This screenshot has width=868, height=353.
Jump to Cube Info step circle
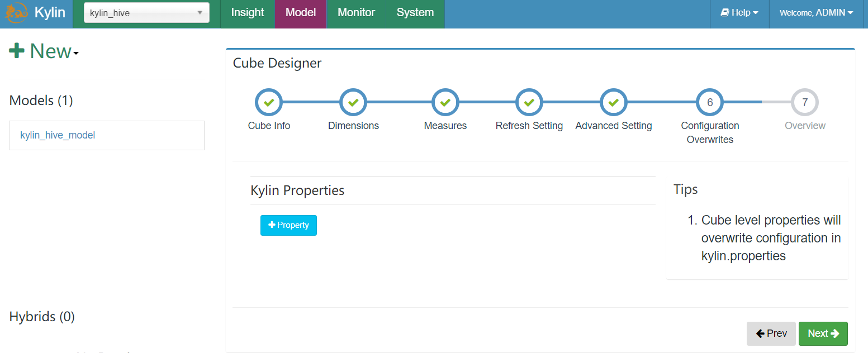click(269, 103)
